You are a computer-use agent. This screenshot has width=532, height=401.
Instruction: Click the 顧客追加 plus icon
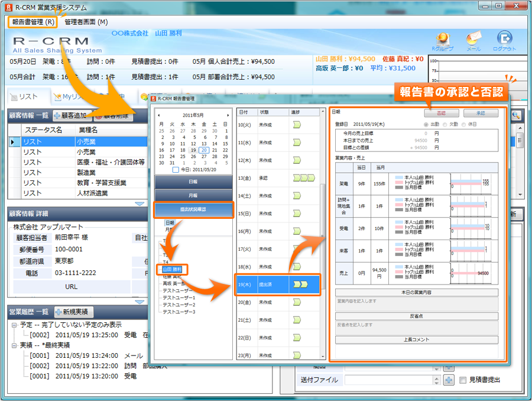pyautogui.click(x=57, y=116)
